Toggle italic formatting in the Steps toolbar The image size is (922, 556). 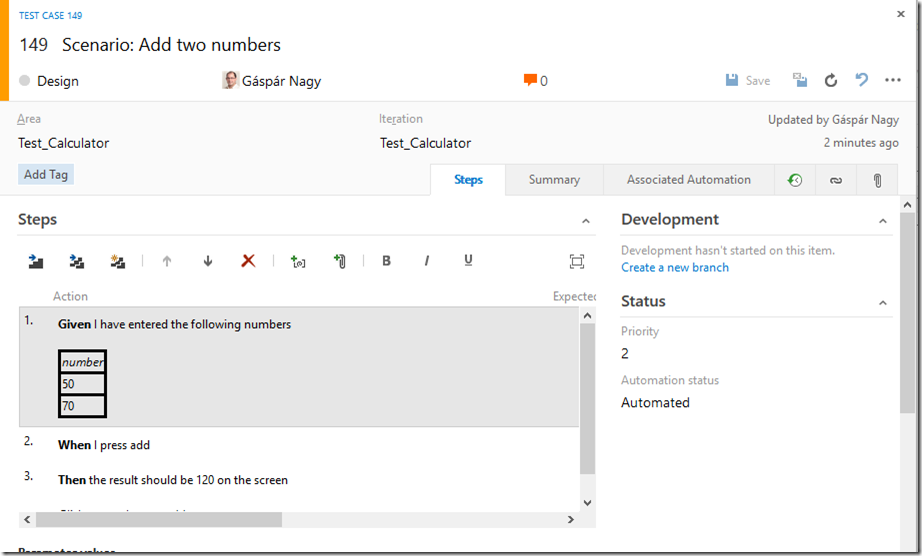(427, 260)
